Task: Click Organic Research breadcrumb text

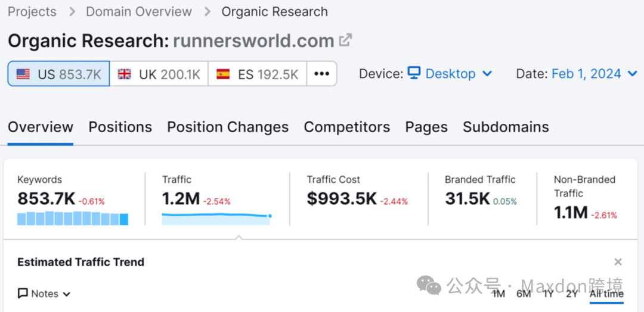Action: (275, 11)
